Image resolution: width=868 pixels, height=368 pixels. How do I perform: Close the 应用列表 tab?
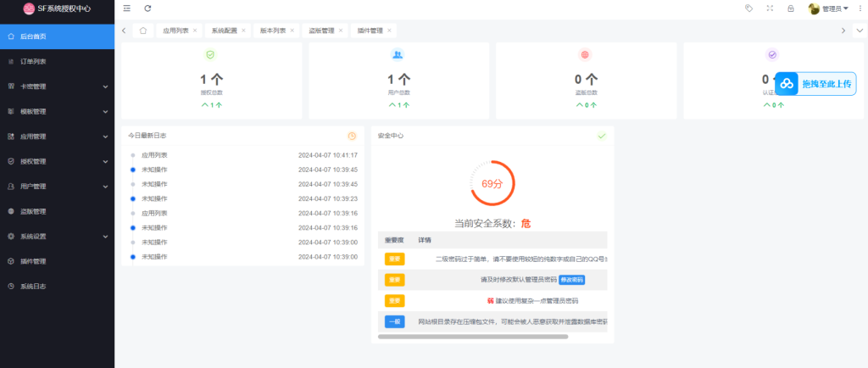coord(195,31)
